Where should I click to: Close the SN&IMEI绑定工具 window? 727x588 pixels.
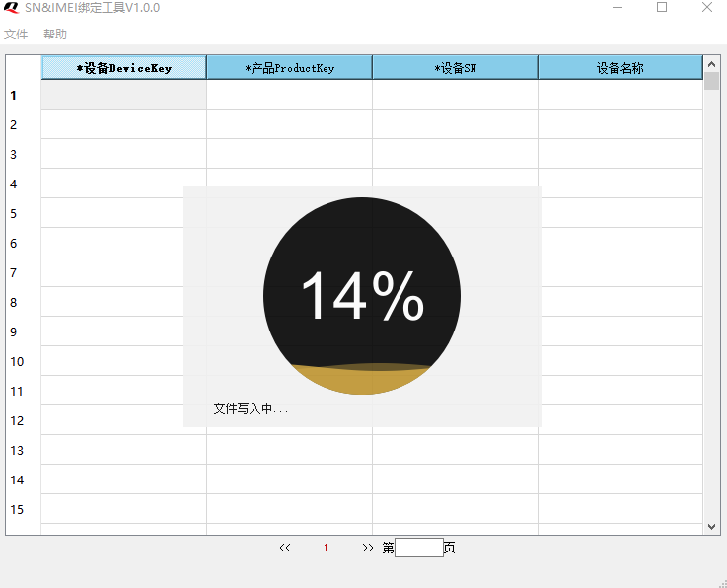pos(707,8)
